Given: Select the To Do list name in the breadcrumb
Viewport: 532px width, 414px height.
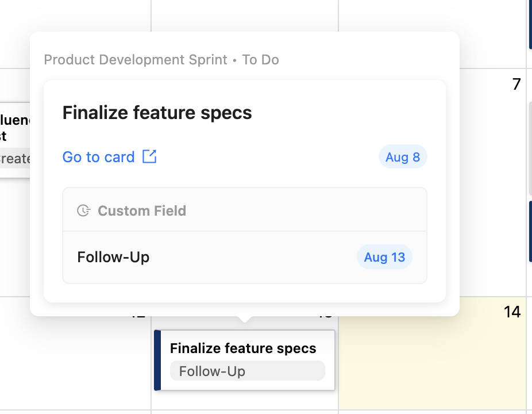Looking at the screenshot, I should (x=260, y=59).
